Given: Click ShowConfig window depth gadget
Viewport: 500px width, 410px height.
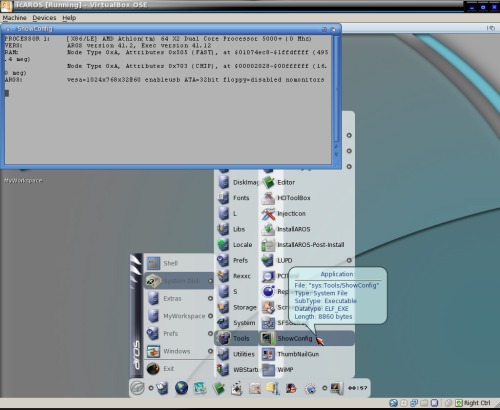Looking at the screenshot, I should pyautogui.click(x=333, y=29).
